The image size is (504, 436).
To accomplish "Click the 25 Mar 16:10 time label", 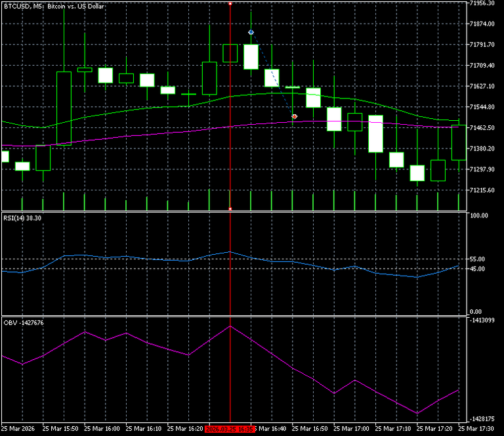I will point(143,429).
